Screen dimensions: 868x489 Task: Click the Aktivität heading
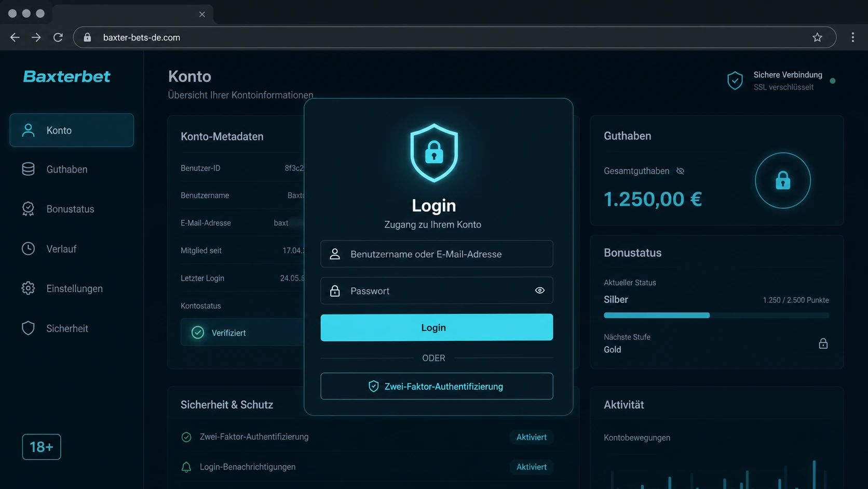pyautogui.click(x=623, y=405)
